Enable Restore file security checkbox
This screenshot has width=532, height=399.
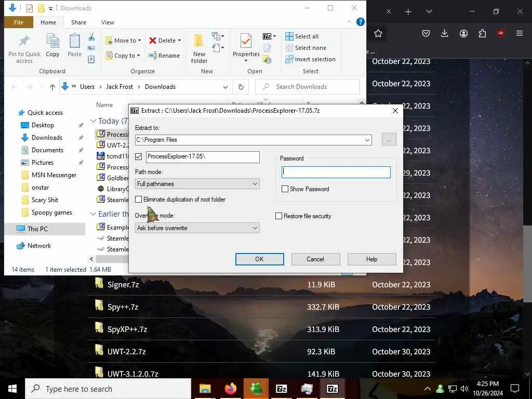(278, 216)
